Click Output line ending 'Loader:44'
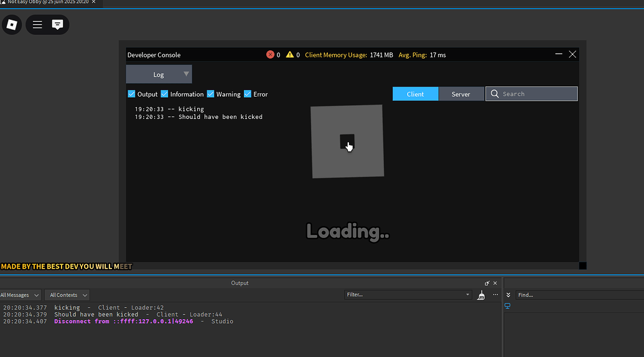Viewport: 644px width, 357px height. tap(113, 314)
